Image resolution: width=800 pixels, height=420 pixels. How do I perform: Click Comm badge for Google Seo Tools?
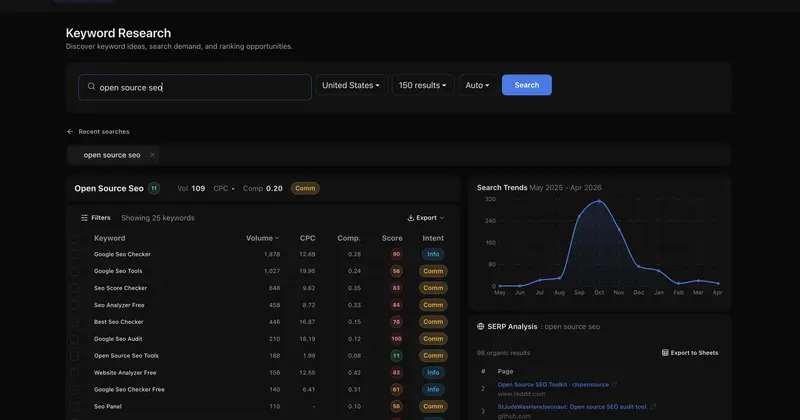click(433, 271)
